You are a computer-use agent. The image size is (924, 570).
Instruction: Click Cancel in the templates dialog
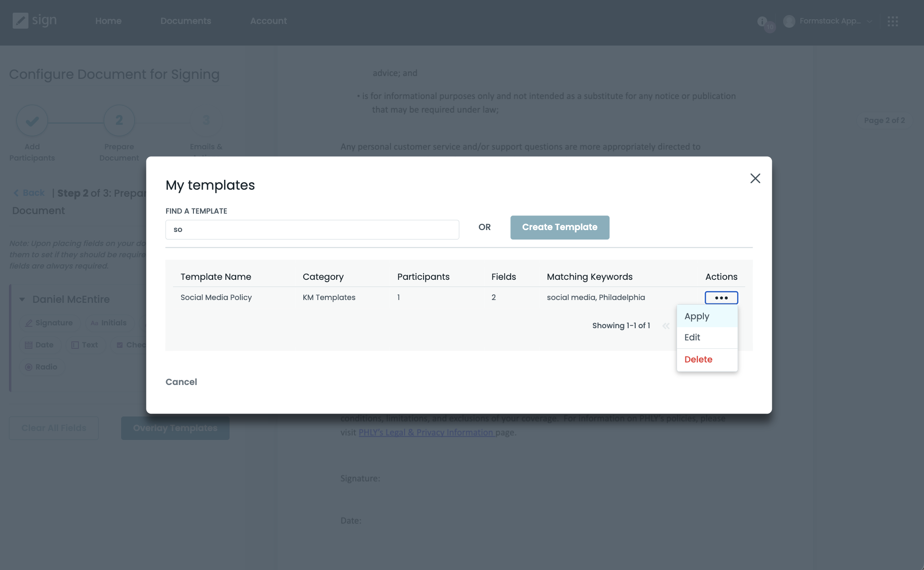[181, 382]
